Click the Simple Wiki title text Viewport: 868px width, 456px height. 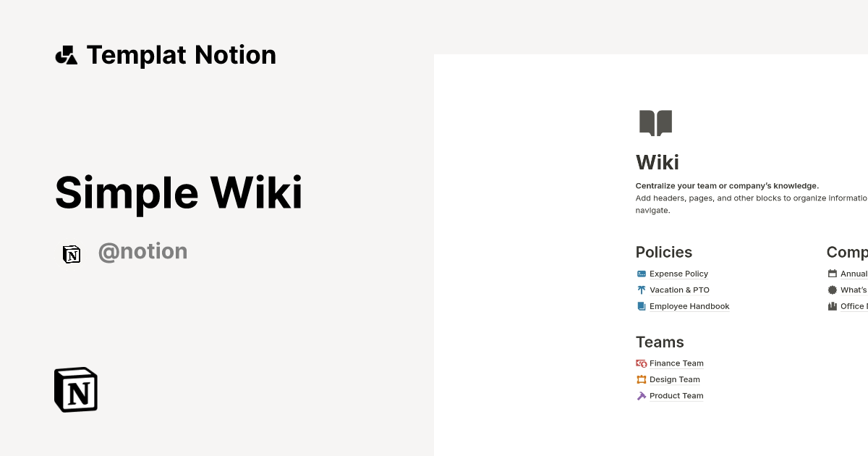[179, 193]
